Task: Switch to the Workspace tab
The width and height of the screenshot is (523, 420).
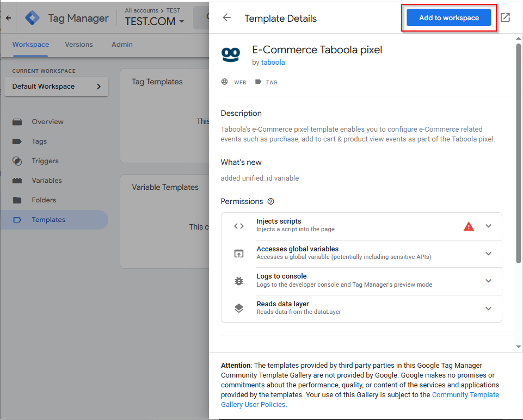Action: [x=30, y=44]
